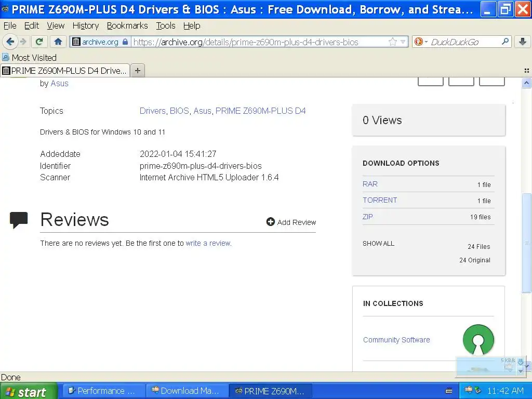Click the Reviews speech bubble icon
The width and height of the screenshot is (532, 399).
coord(19,220)
